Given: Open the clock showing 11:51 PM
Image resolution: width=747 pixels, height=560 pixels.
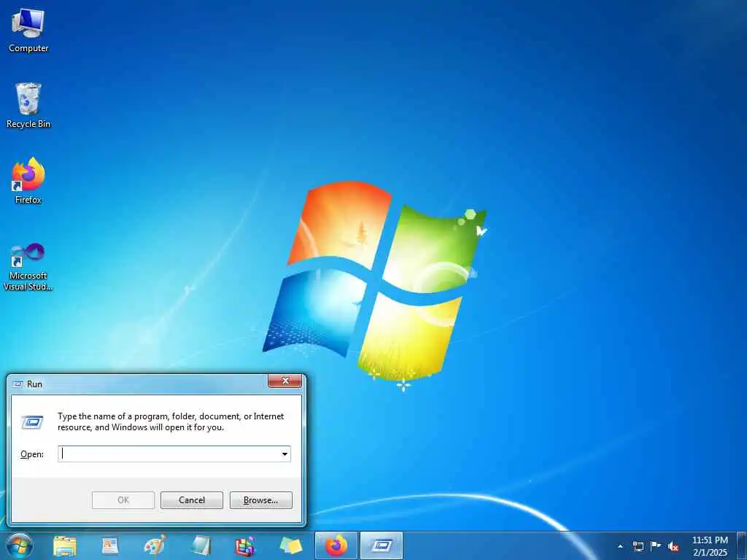Looking at the screenshot, I should [x=710, y=546].
